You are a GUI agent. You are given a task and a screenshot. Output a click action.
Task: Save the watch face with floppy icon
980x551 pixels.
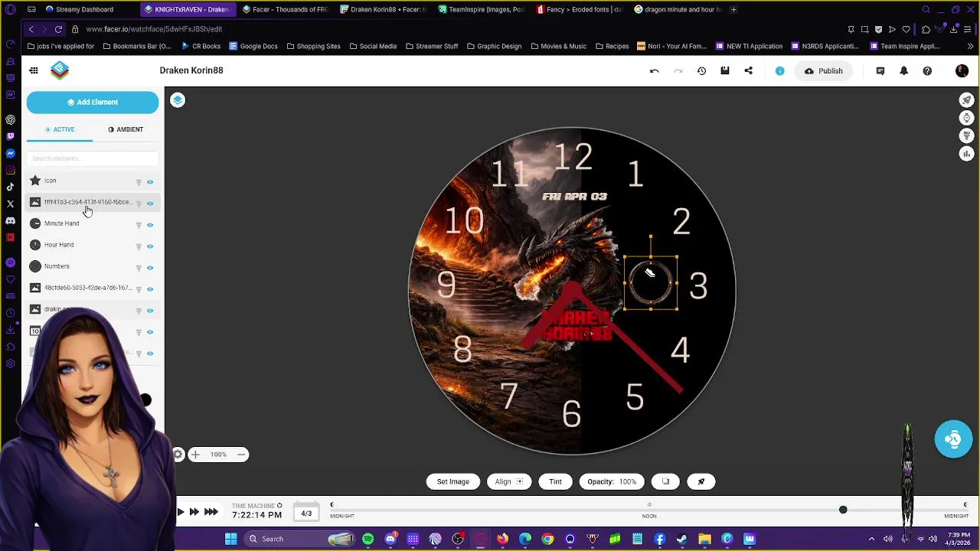point(725,70)
